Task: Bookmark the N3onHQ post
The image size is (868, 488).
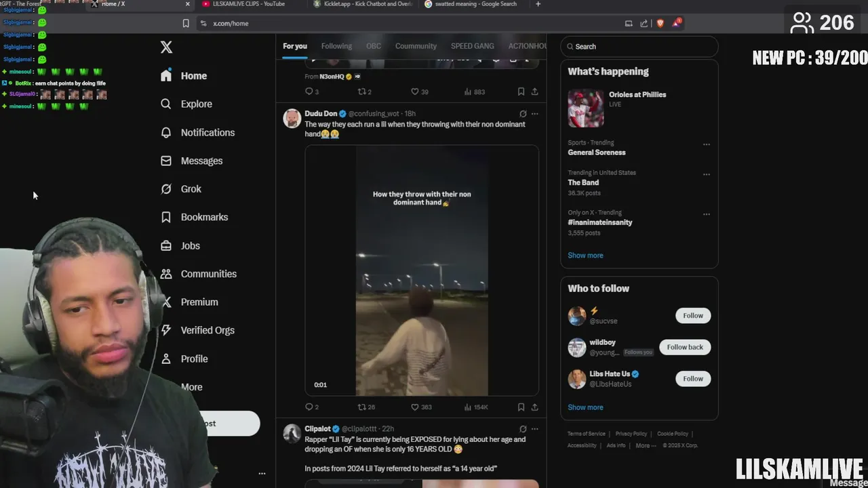Action: [x=521, y=91]
